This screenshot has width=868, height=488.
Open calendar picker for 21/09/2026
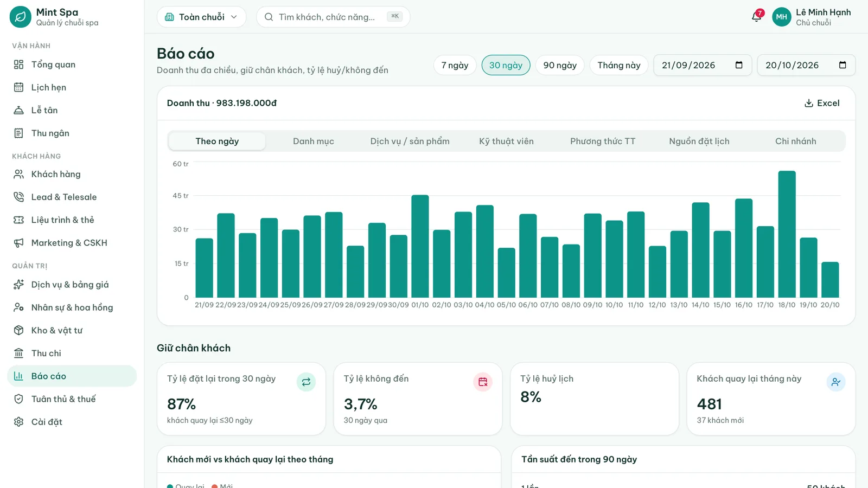739,65
